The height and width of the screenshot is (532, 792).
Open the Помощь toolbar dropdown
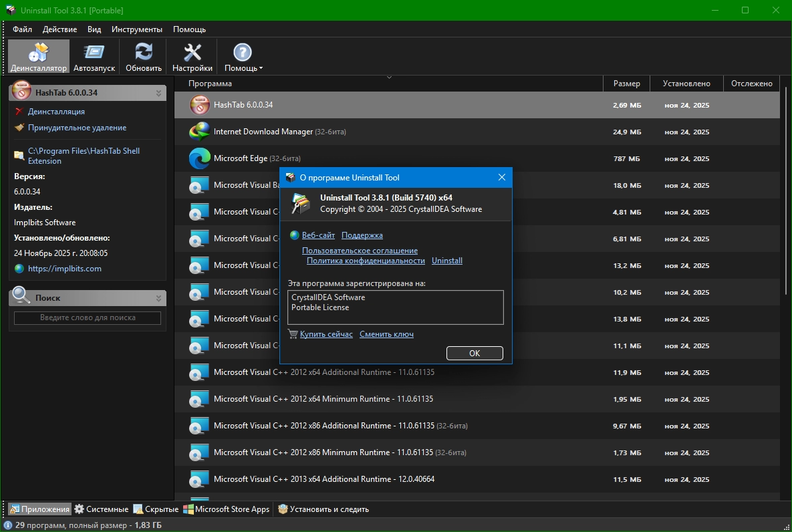click(243, 57)
